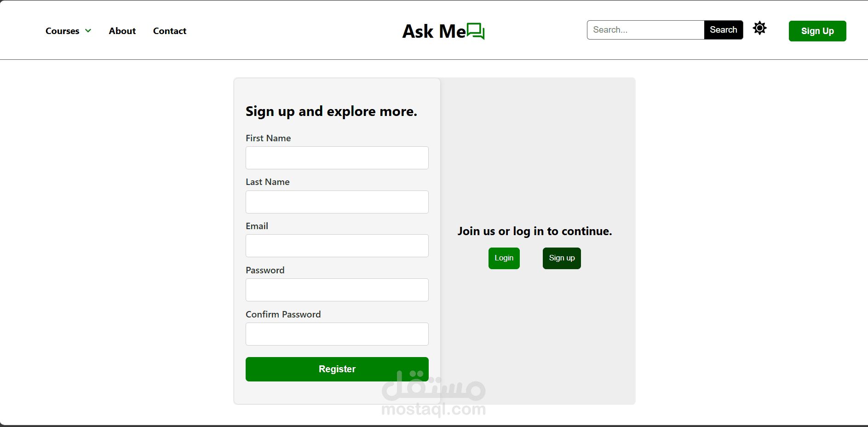This screenshot has height=427, width=868.
Task: Focus the Email input field
Action: pos(337,246)
